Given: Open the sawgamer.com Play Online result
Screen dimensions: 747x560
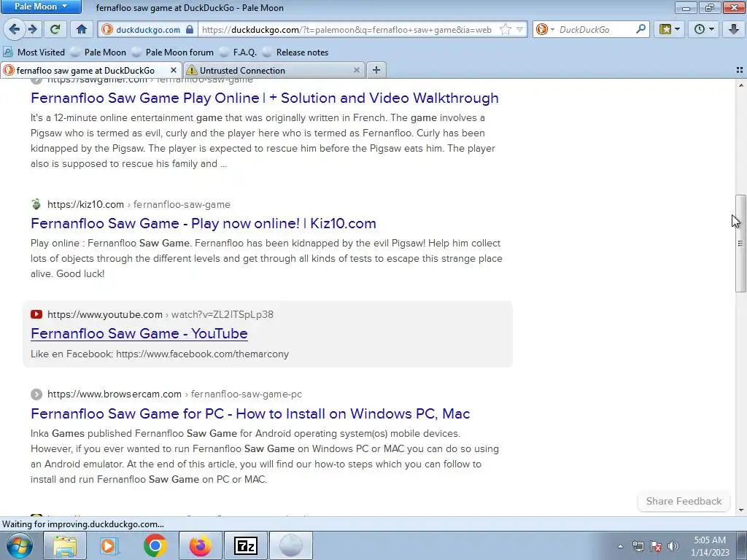Looking at the screenshot, I should (x=264, y=98).
